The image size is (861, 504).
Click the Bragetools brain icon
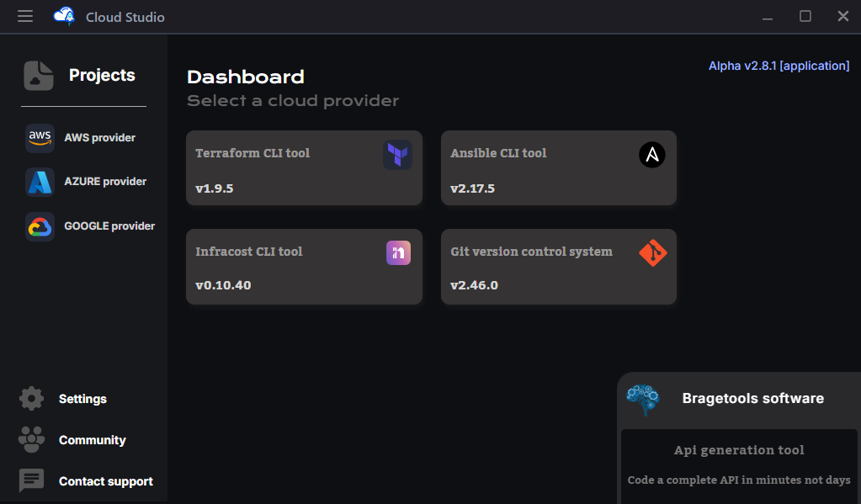[643, 400]
